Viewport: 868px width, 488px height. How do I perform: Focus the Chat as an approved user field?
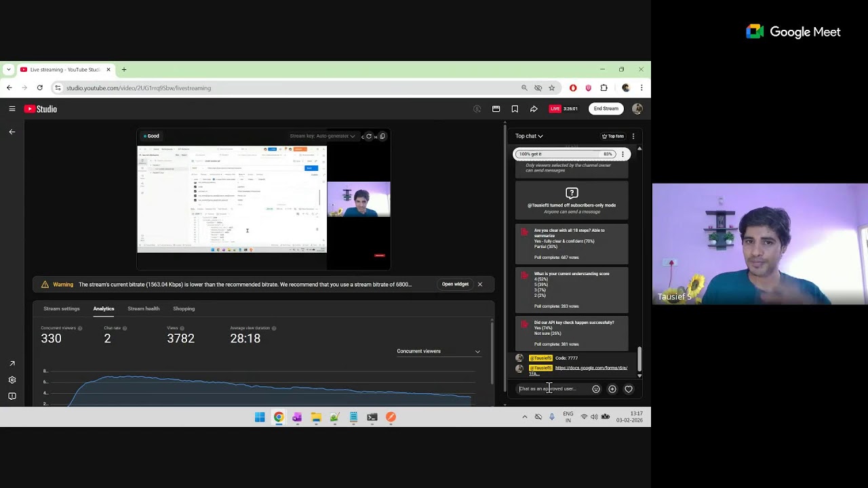pyautogui.click(x=553, y=389)
